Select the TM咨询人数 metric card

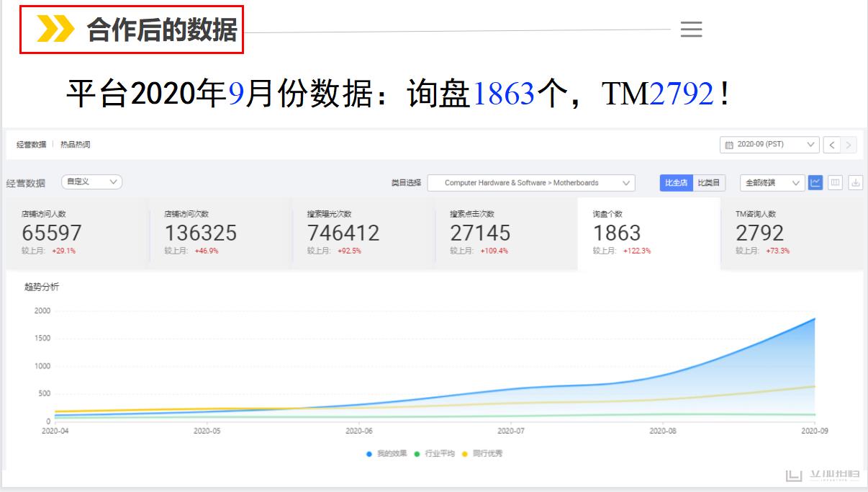click(x=791, y=233)
